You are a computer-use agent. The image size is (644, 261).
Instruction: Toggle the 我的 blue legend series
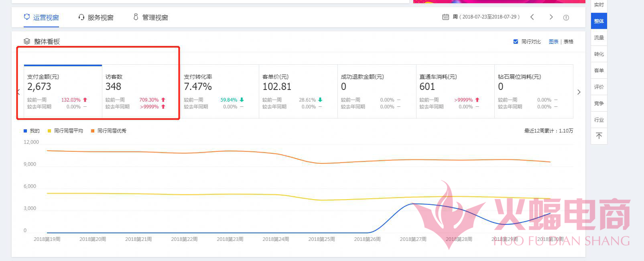(32, 131)
